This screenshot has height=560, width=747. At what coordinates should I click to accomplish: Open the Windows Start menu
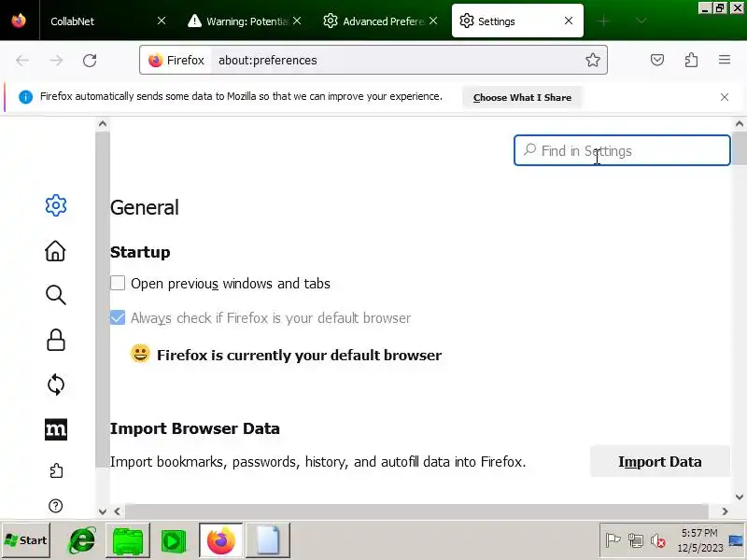26,540
